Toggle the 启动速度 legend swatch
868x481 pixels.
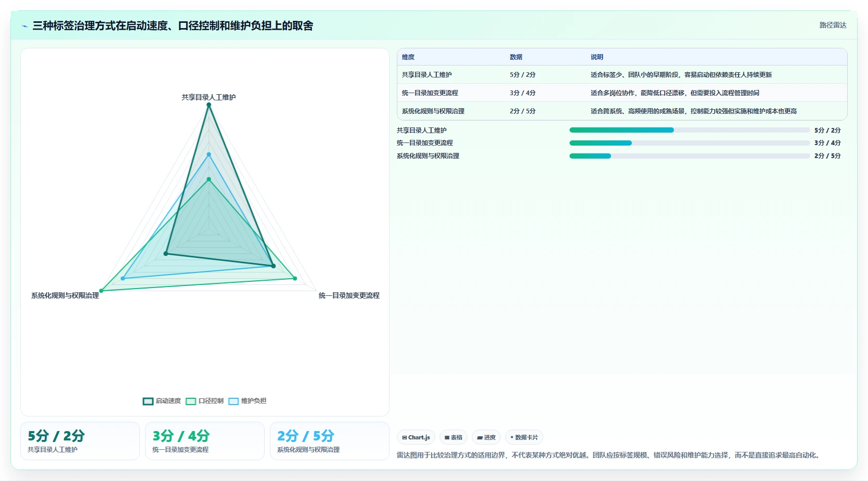148,401
